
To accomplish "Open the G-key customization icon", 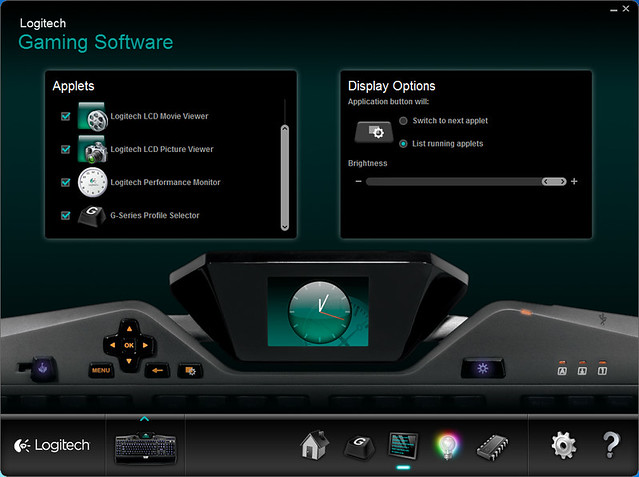I will click(x=359, y=445).
